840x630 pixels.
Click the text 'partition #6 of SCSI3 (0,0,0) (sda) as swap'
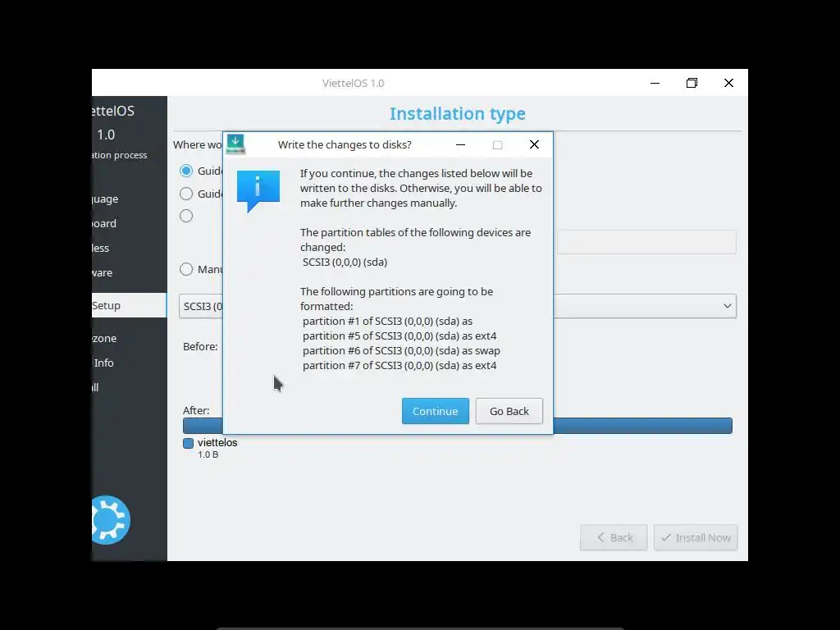[401, 351]
